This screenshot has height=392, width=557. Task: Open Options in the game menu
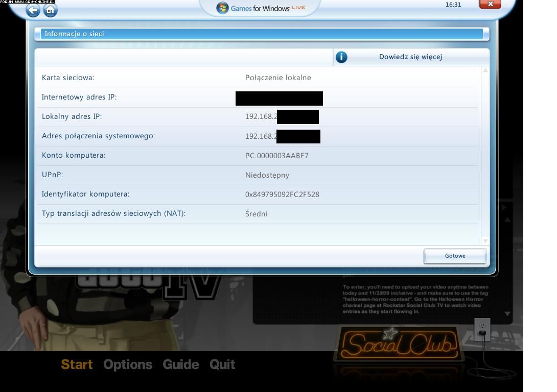(128, 364)
